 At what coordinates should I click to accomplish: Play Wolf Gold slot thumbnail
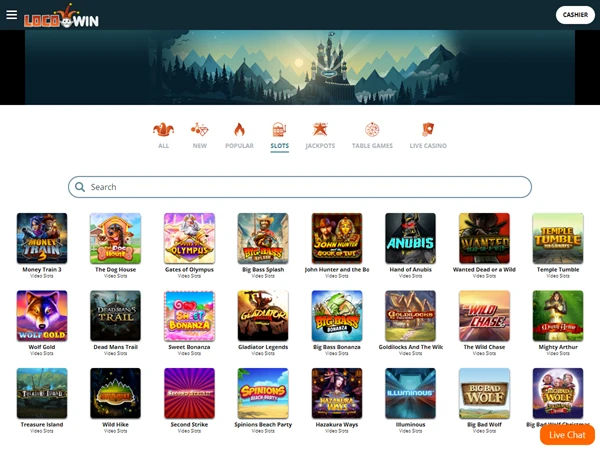pyautogui.click(x=42, y=316)
